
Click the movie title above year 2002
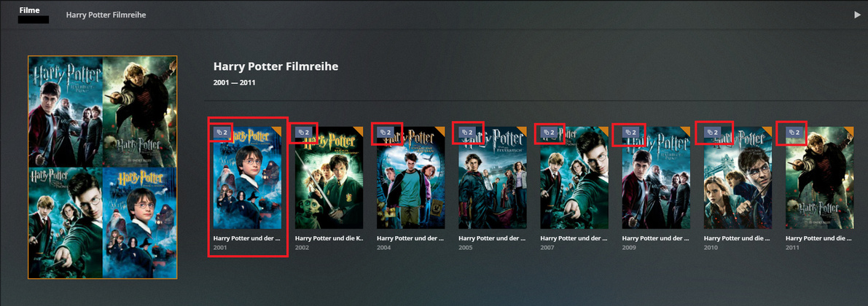(x=329, y=238)
